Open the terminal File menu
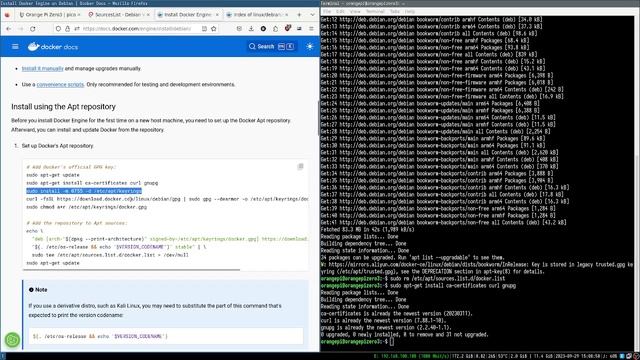Image resolution: width=640 pixels, height=360 pixels. click(327, 11)
